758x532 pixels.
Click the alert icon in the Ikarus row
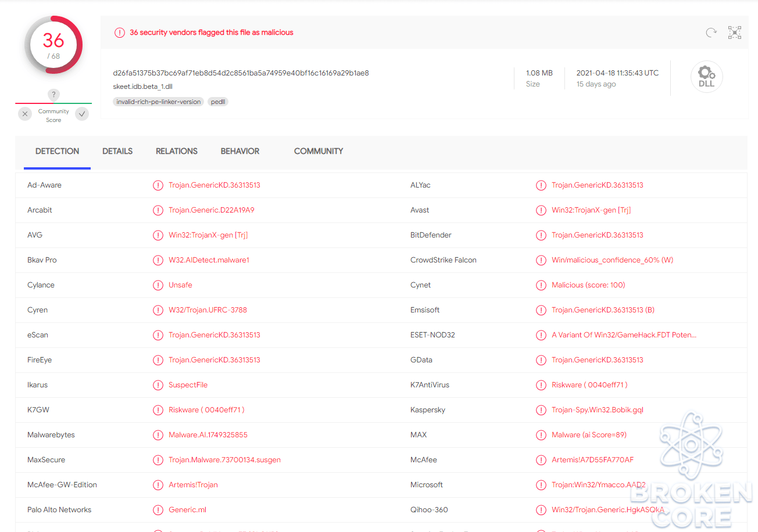158,385
